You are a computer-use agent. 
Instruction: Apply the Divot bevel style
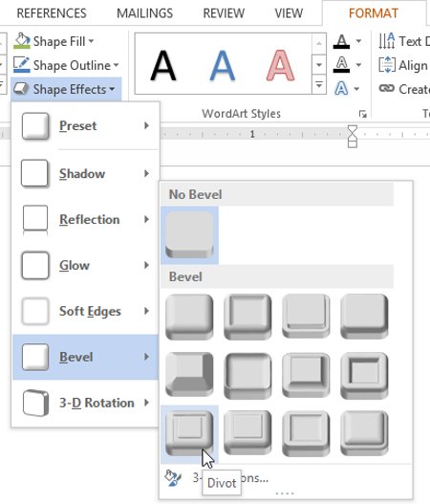click(x=189, y=434)
